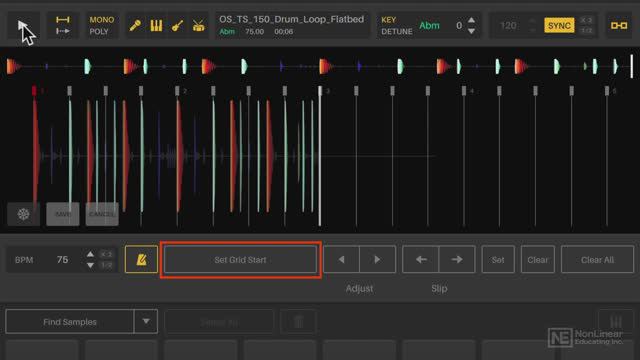Click the sample name OS_TS_150_Drum_Loop_Flatbed

[291, 19]
